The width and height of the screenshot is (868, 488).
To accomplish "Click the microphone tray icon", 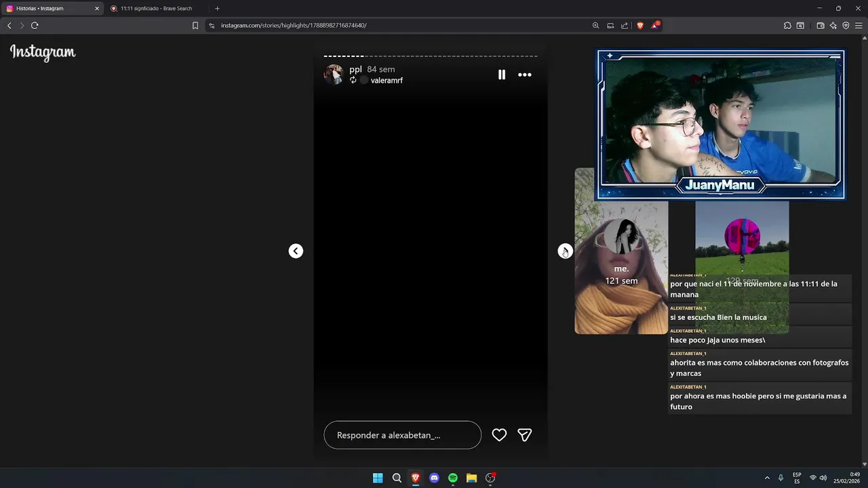I will click(781, 478).
